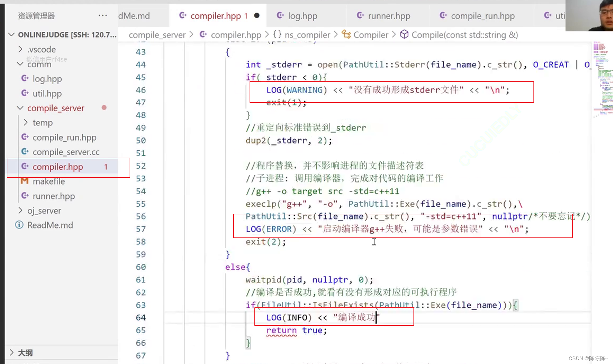
Task: Click the else{ keyword on line 60
Action: (x=237, y=267)
